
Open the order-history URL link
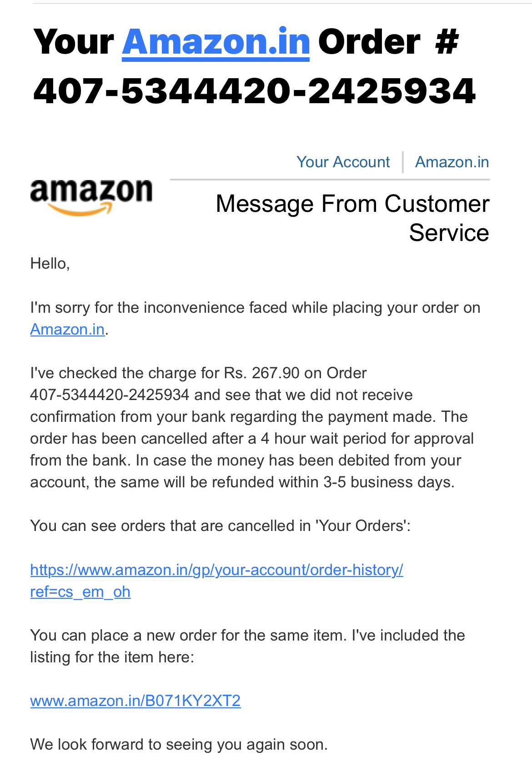(x=216, y=570)
